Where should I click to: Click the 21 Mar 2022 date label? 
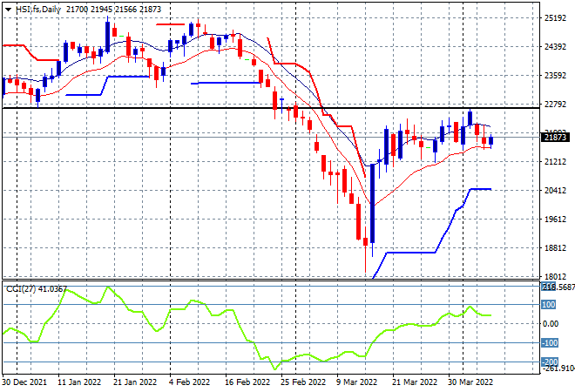[415, 382]
